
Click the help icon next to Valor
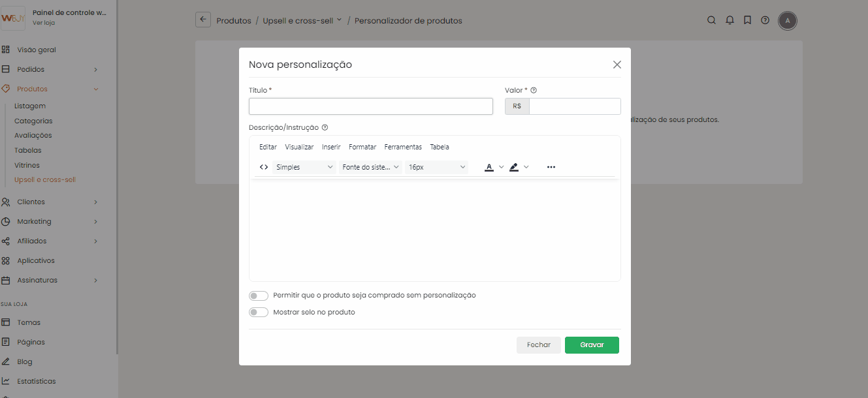[x=534, y=91]
